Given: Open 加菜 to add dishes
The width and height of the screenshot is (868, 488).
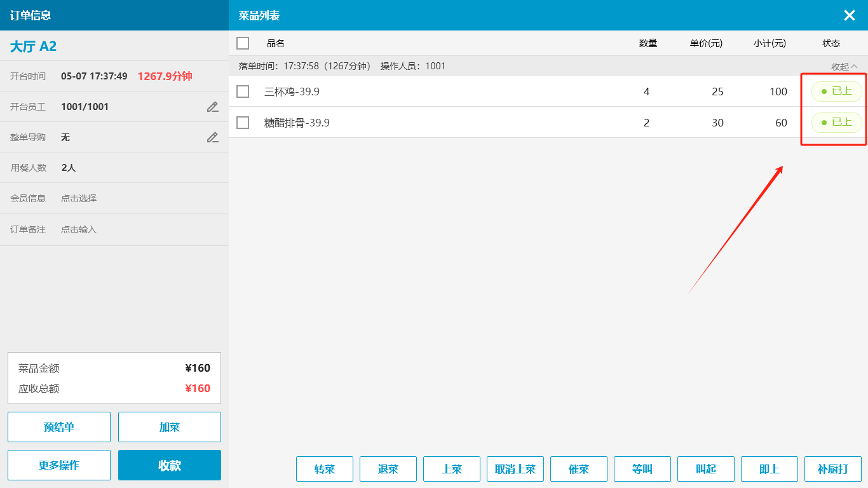Looking at the screenshot, I should (x=170, y=427).
